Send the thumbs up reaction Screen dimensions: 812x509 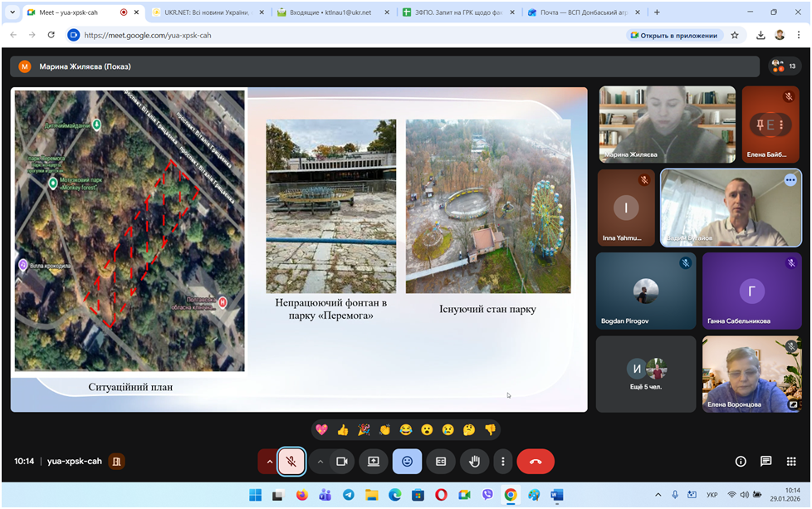[x=343, y=430]
